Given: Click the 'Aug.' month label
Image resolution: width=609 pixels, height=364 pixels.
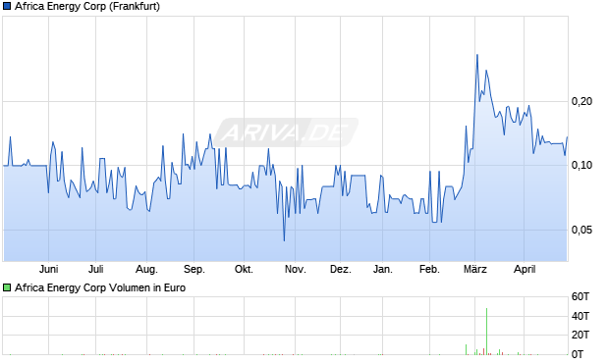Looking at the screenshot, I should click(146, 269).
